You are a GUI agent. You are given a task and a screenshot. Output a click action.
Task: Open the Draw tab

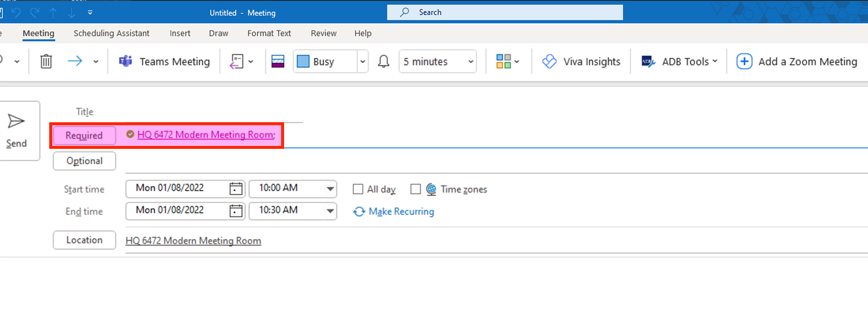219,33
